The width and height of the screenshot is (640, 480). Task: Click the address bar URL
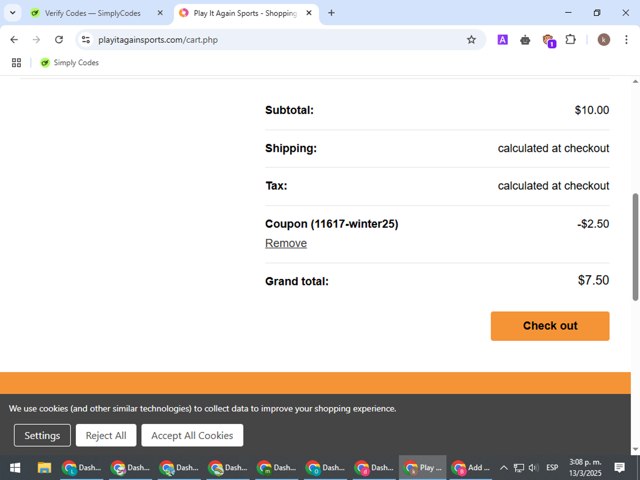point(158,40)
